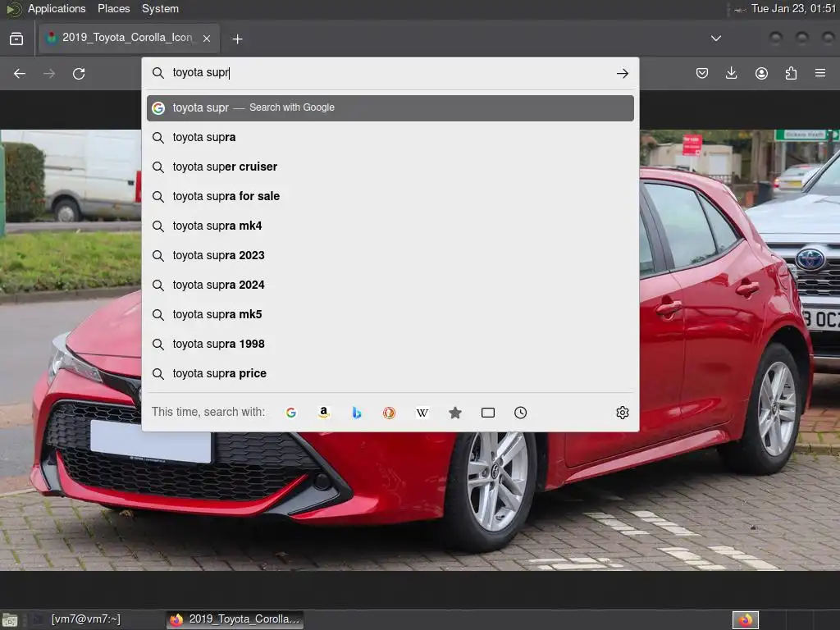Search this time with Bing icon
The height and width of the screenshot is (630, 840).
(x=356, y=413)
